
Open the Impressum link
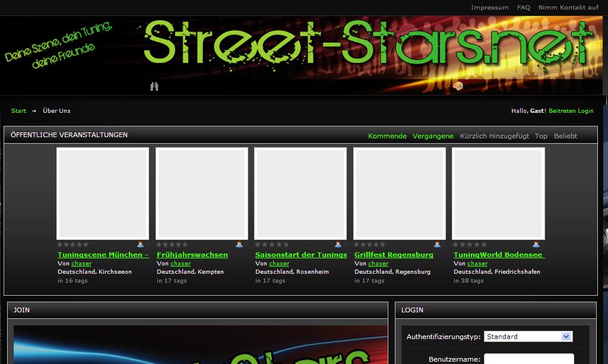click(x=490, y=7)
